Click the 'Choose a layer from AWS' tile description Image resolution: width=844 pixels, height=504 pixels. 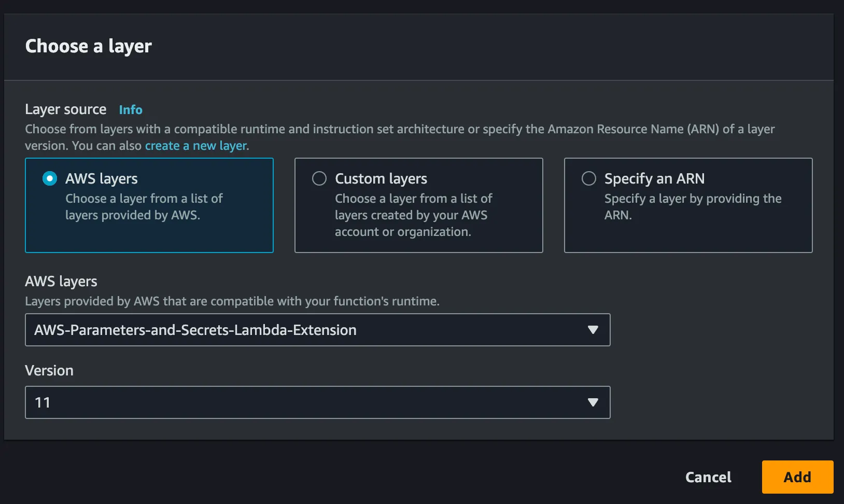(144, 206)
